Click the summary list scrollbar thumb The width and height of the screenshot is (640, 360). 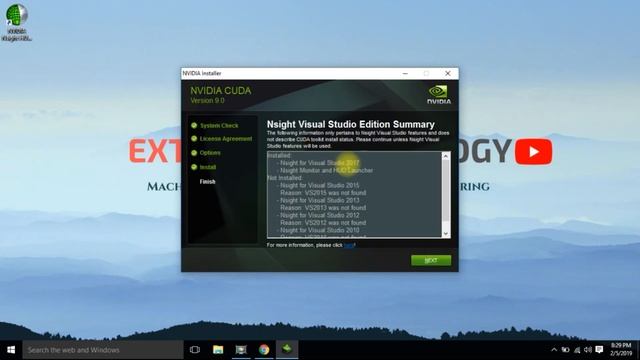point(446,191)
